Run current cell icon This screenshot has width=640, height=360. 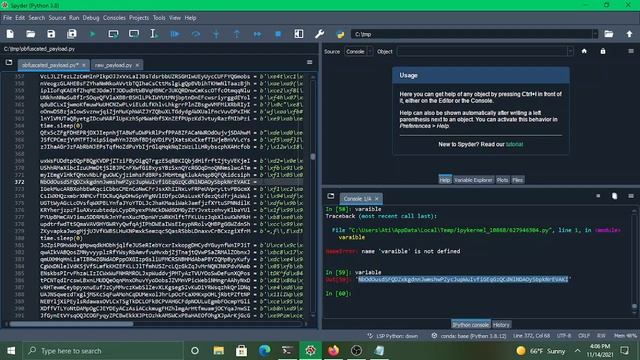(x=113, y=34)
